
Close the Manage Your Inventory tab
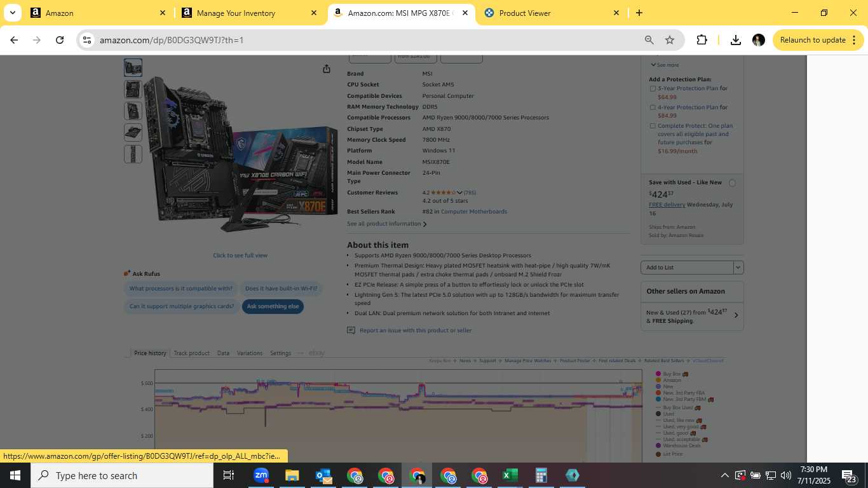pyautogui.click(x=314, y=13)
